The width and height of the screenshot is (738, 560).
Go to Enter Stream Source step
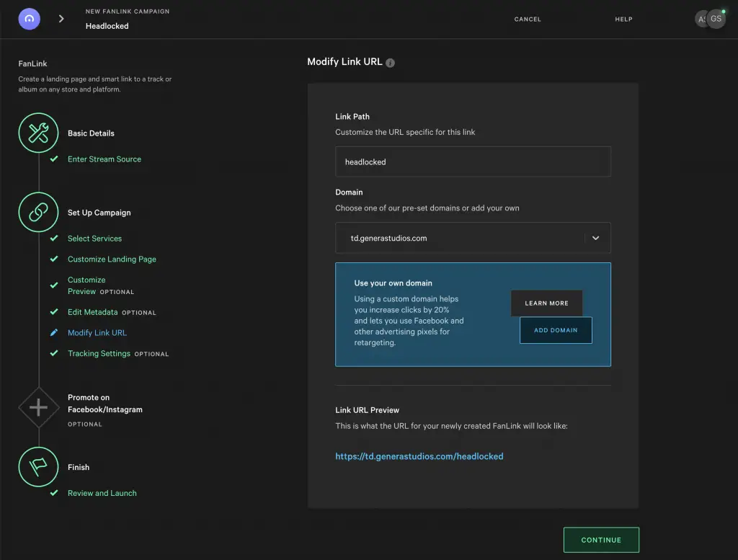tap(105, 159)
